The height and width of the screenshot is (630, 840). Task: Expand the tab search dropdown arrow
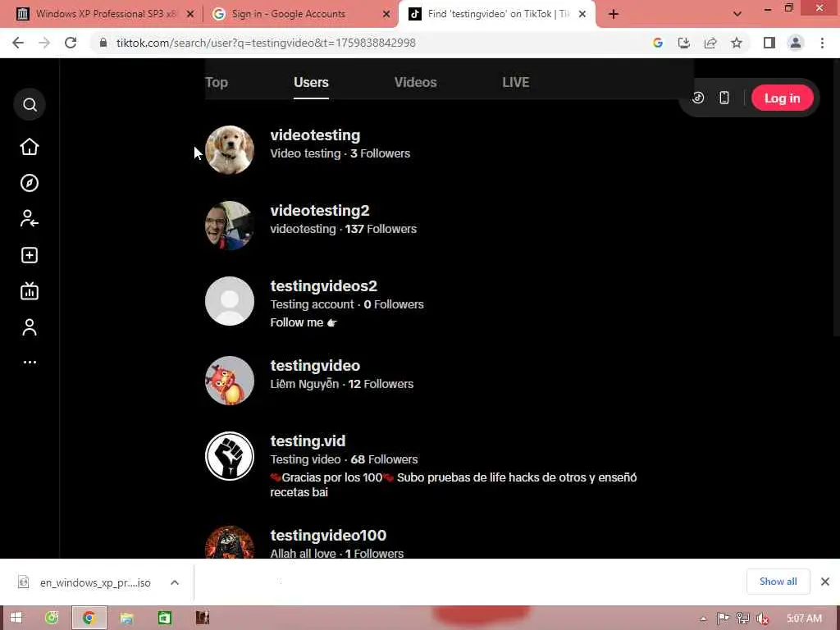click(x=737, y=15)
